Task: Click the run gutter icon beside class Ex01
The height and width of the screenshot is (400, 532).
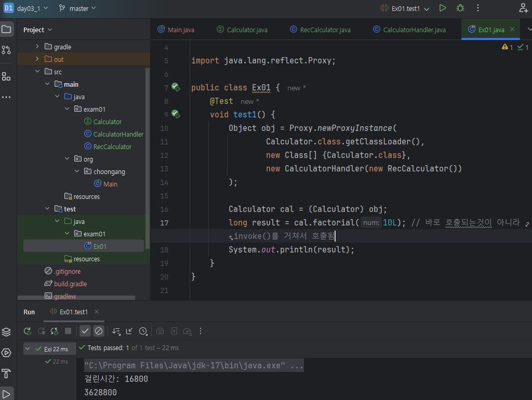Action: pos(176,87)
